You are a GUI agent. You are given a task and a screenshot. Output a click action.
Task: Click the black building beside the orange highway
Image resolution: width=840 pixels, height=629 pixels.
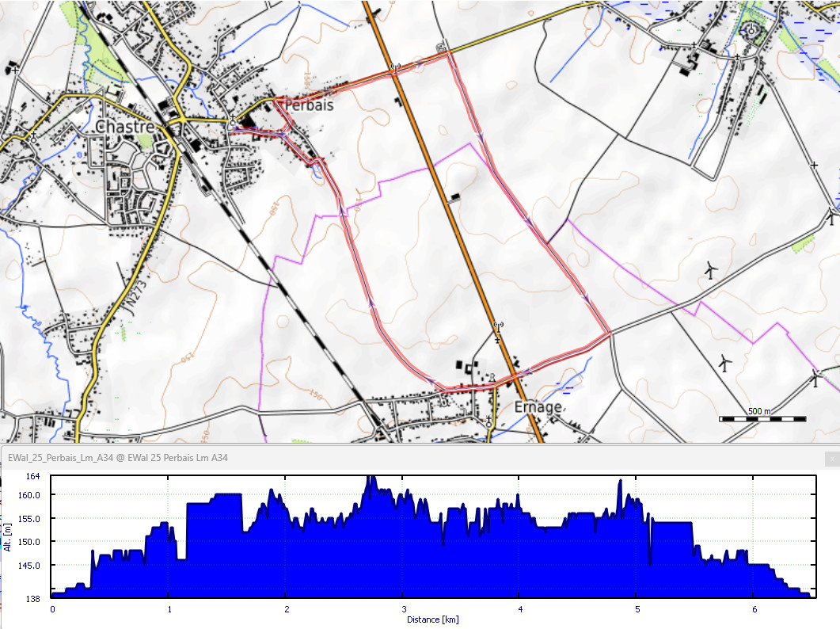454,197
